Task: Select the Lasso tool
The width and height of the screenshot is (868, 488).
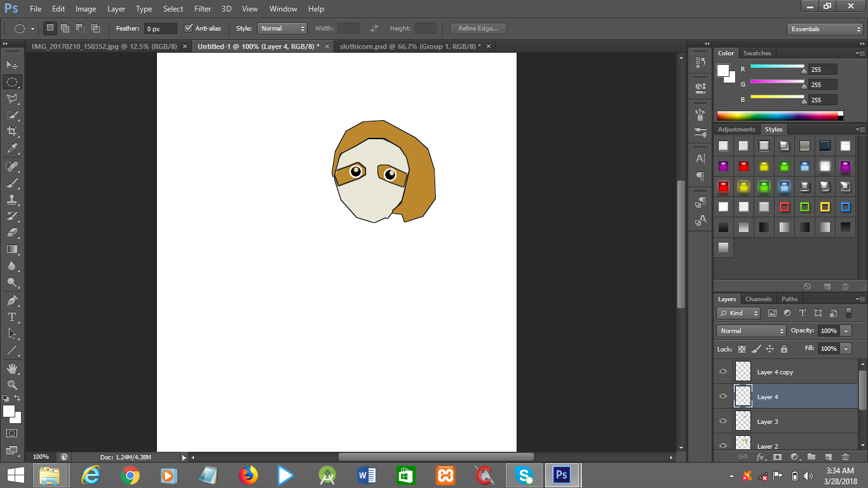Action: (x=11, y=98)
